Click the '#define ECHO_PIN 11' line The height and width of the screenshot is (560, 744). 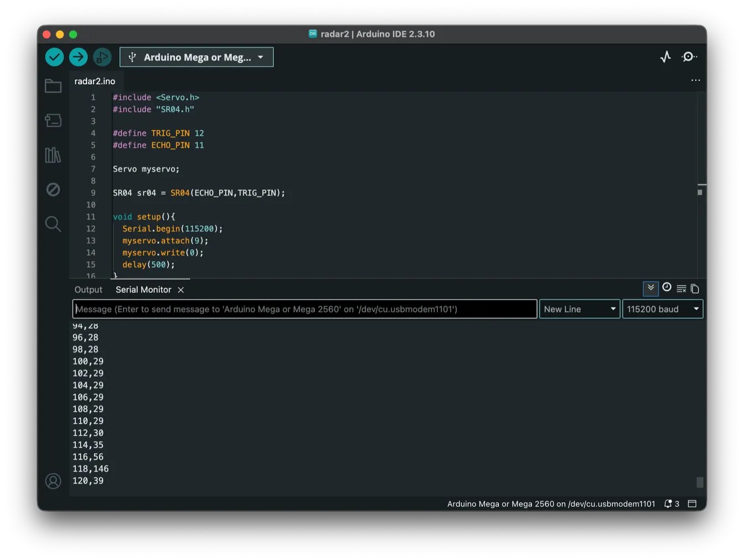(158, 146)
